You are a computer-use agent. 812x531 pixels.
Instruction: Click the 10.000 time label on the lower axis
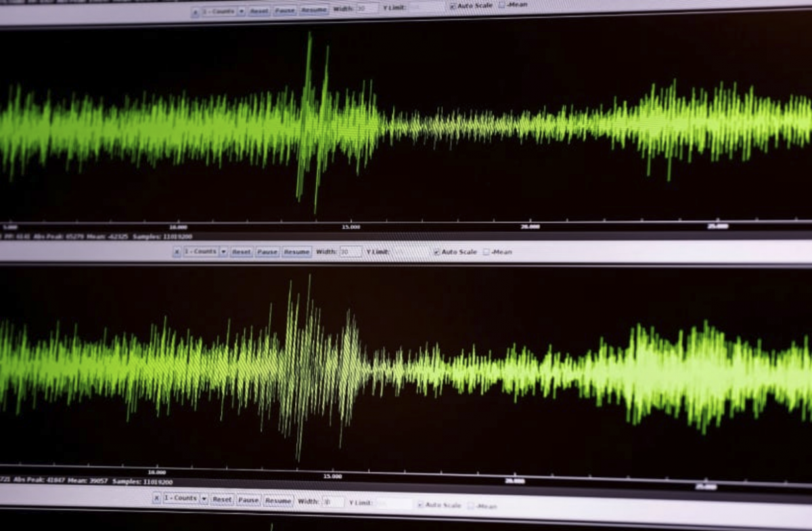[156, 473]
